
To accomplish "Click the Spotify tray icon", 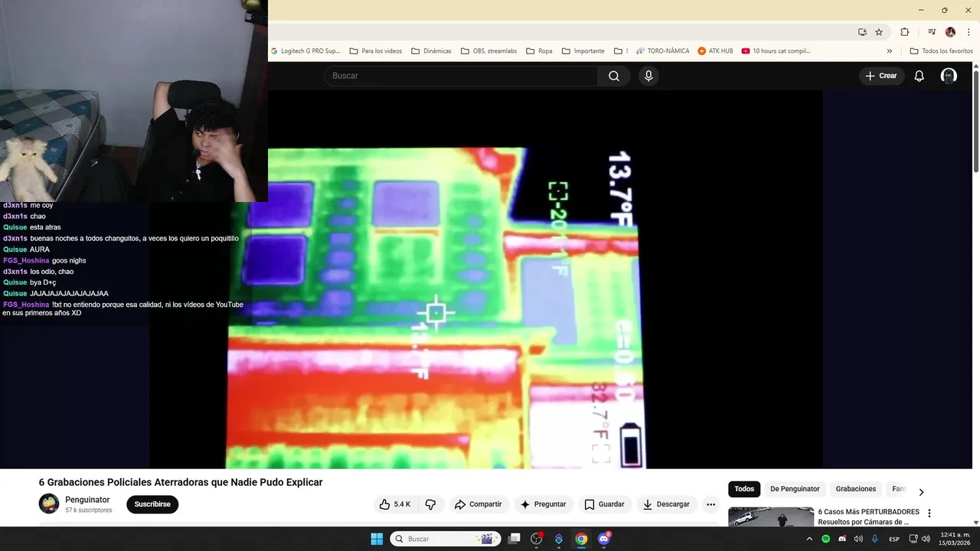I will (825, 539).
